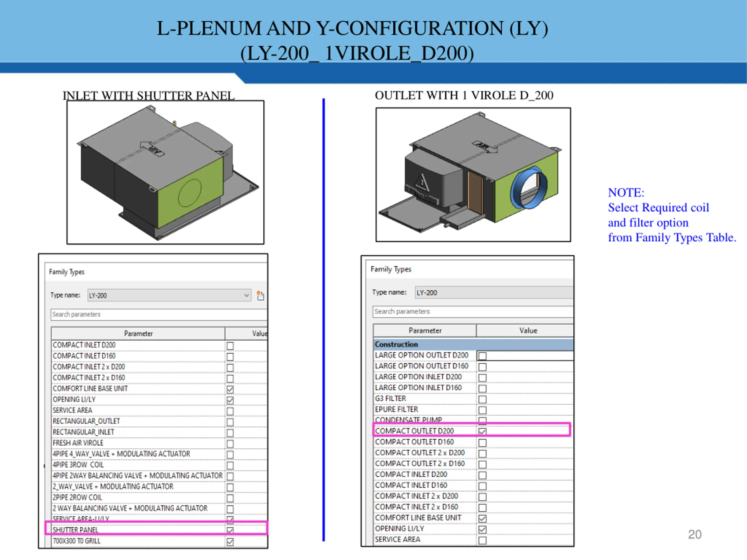Uncheck right COMFORT LINE BASE UNIT
The width and height of the screenshot is (747, 560).
[482, 519]
